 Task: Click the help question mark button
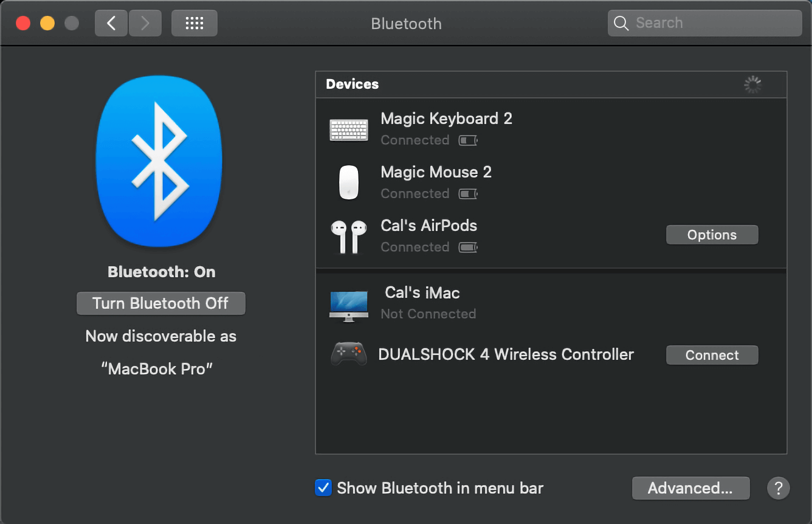(778, 488)
